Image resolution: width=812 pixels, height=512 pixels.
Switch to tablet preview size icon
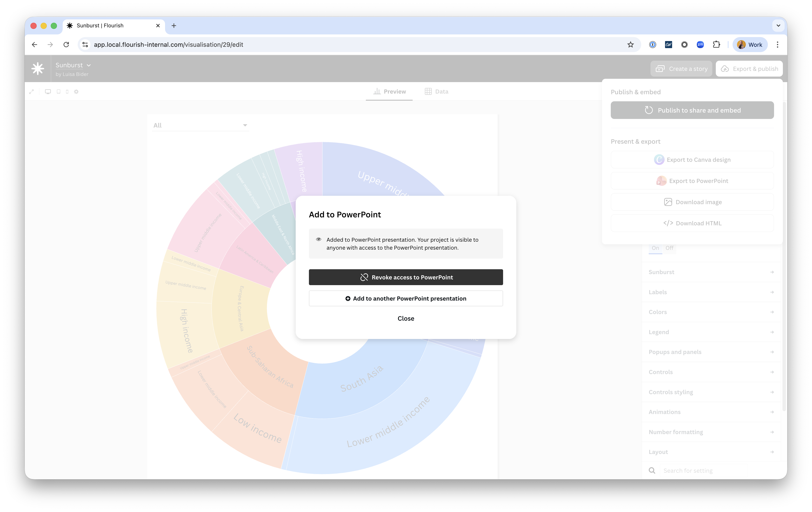[59, 92]
